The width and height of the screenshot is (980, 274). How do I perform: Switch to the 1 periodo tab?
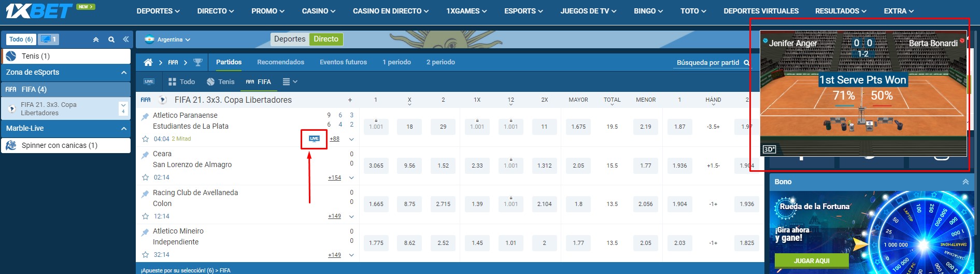tap(396, 62)
